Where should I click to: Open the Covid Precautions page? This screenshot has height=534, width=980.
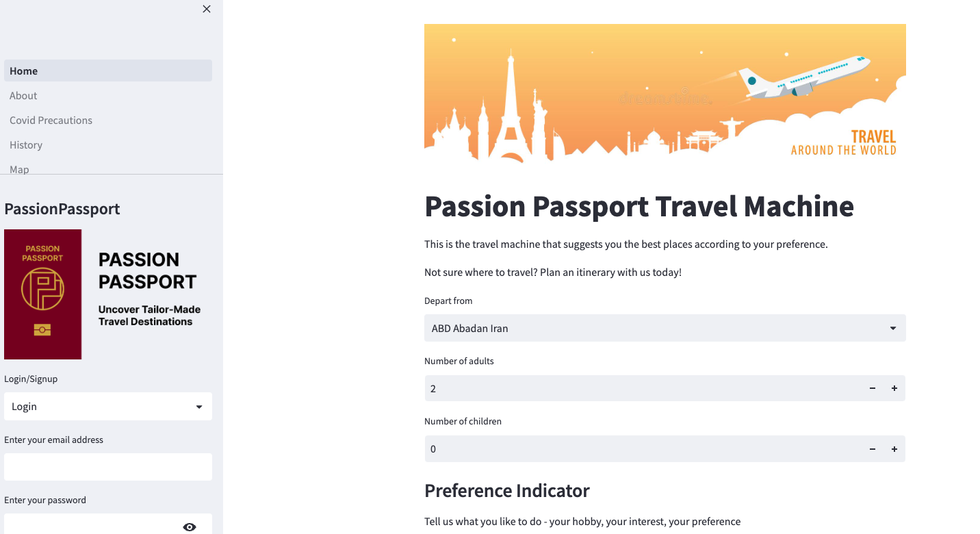point(51,120)
